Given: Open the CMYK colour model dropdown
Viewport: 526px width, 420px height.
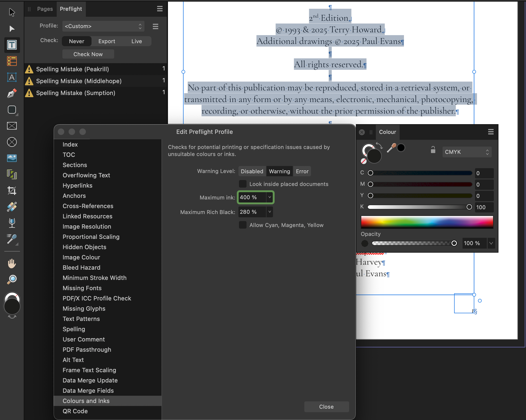Looking at the screenshot, I should (467, 152).
